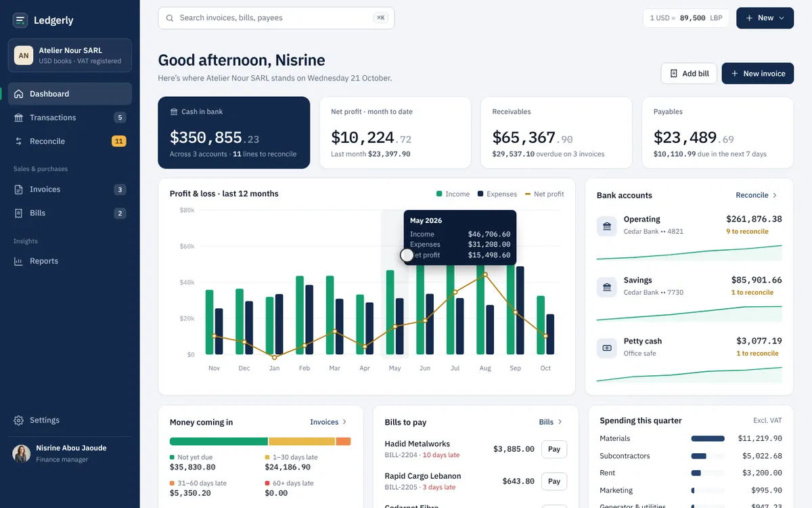Screen dimensions: 812x508
Task: Toggle the Expenses legend series
Action: pyautogui.click(x=497, y=194)
